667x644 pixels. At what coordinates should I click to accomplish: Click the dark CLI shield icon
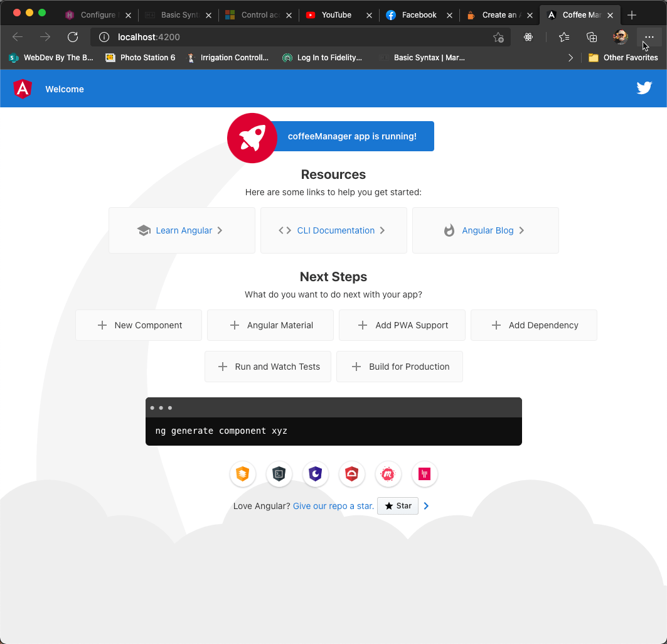coord(279,474)
